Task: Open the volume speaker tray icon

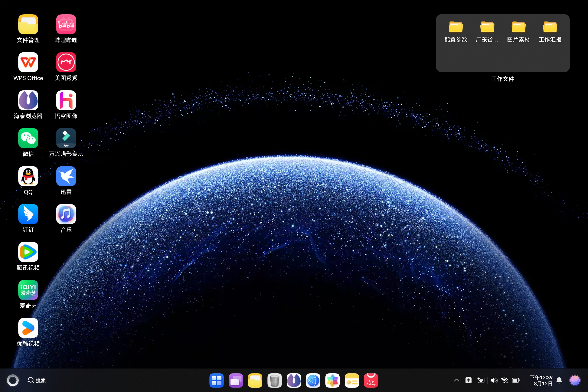Action: click(494, 381)
